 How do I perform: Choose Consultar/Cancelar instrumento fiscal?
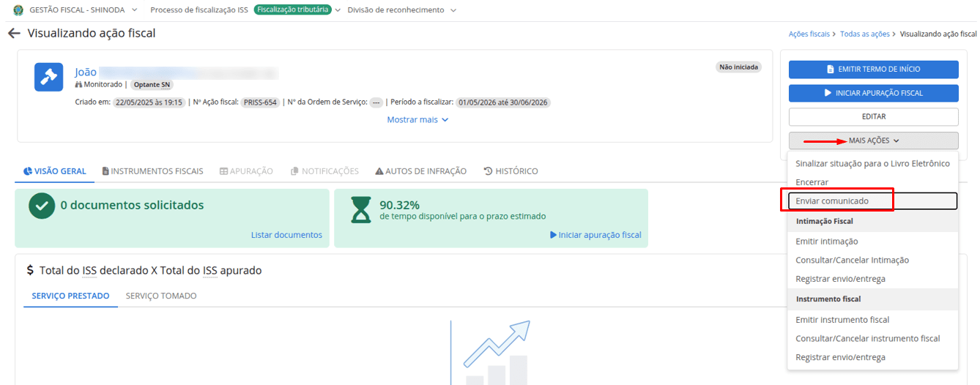(872, 338)
